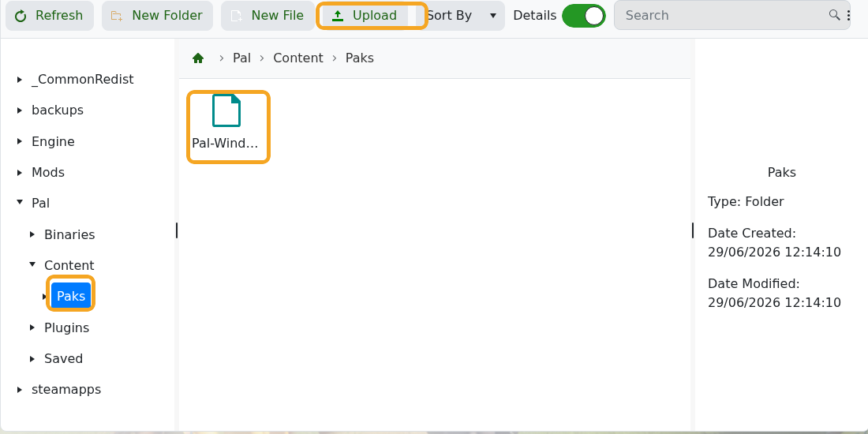Expand the Mods folder arrow
868x434 pixels.
(20, 173)
